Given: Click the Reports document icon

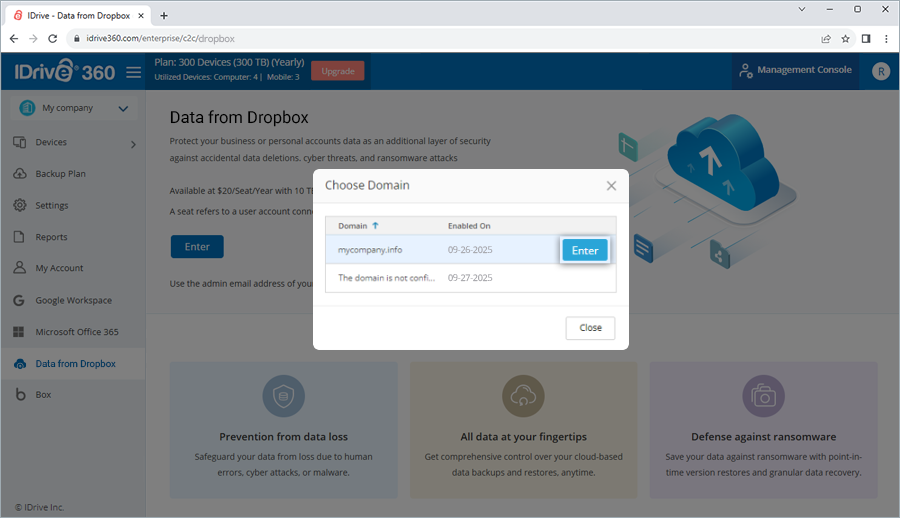Looking at the screenshot, I should pos(19,237).
